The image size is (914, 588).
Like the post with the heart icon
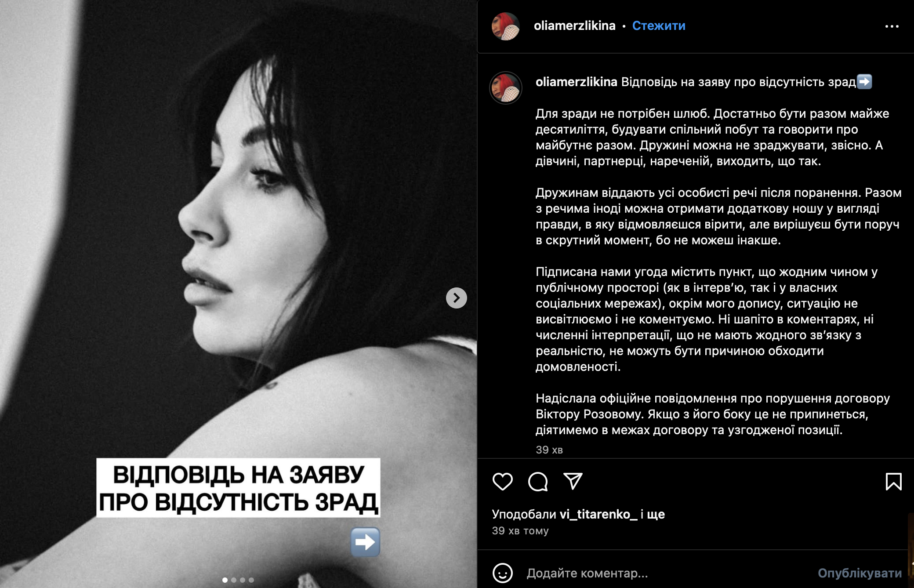pos(502,482)
